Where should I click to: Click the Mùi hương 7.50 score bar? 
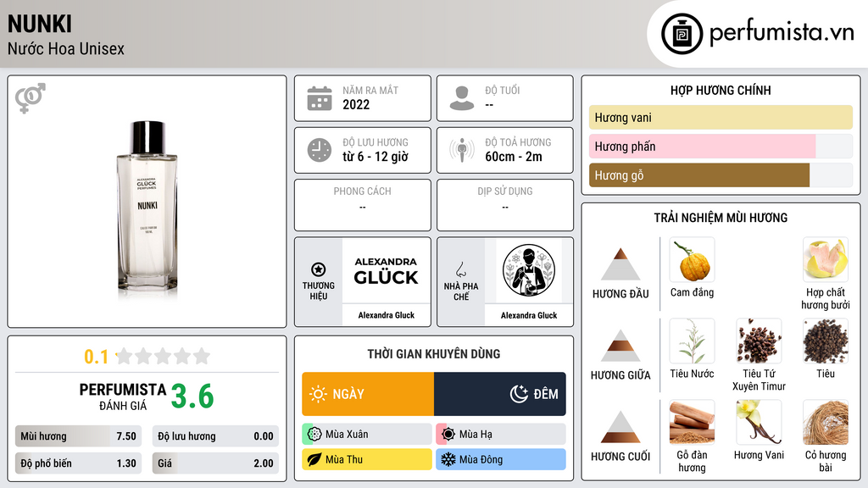[79, 436]
